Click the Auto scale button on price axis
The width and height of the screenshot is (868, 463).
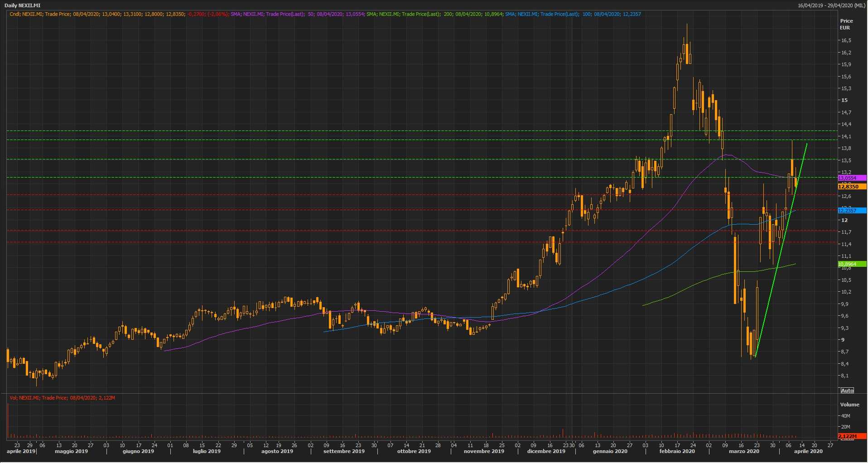coord(847,391)
